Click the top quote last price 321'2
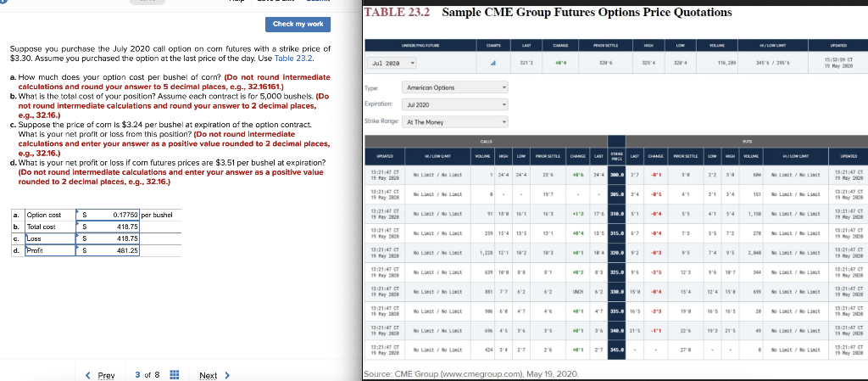 click(x=526, y=63)
